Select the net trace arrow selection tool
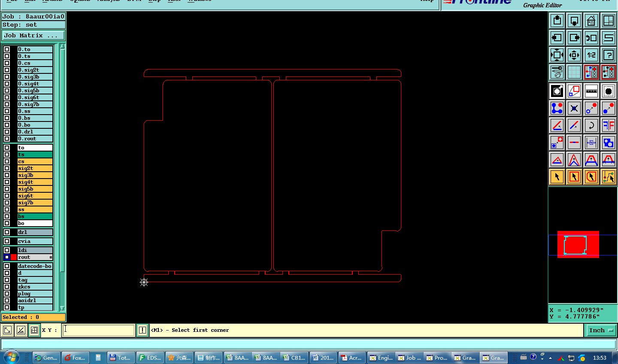 609,177
